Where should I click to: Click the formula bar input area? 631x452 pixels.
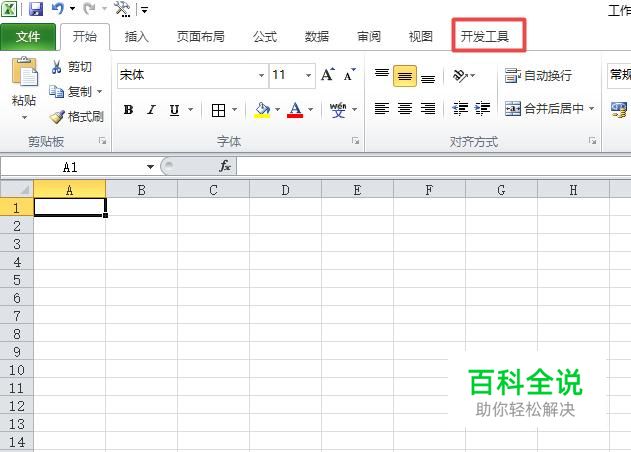(x=434, y=166)
